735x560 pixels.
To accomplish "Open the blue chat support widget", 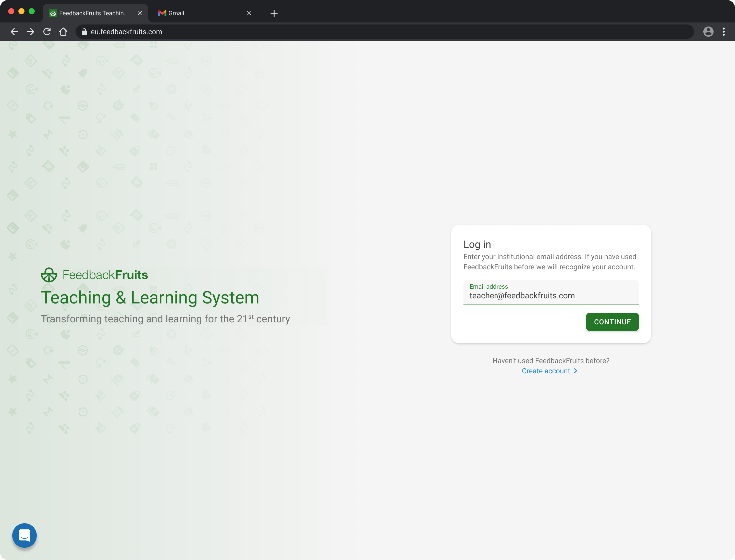I will click(24, 535).
